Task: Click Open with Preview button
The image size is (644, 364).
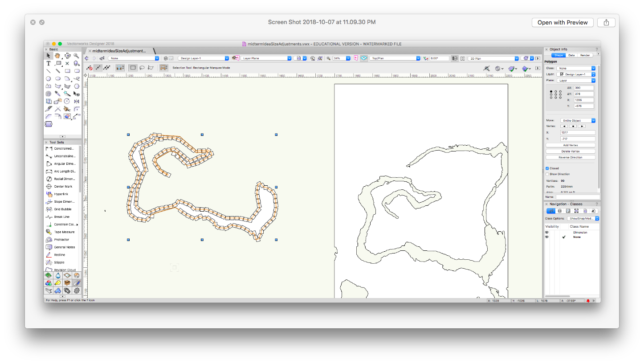Action: point(562,22)
